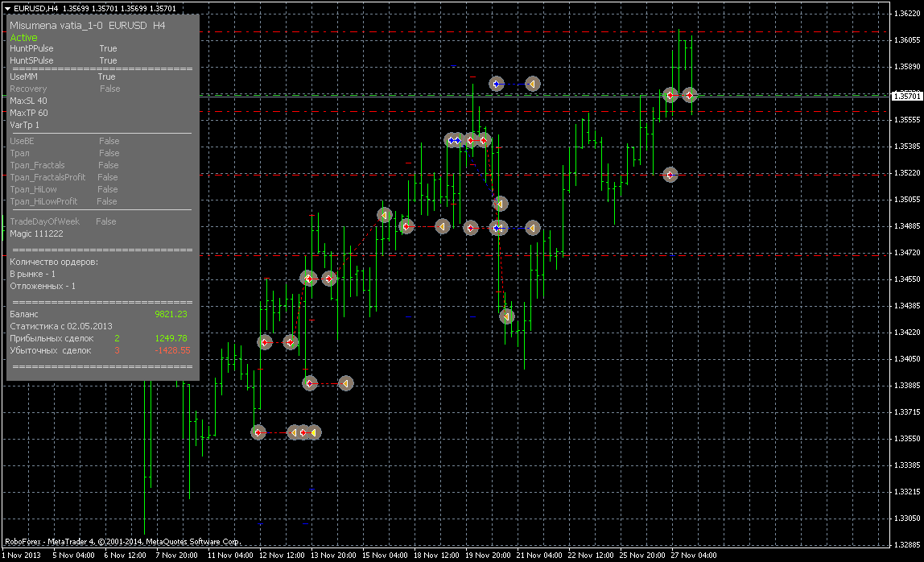
Task: Select the trade arrow marker near 1.35055 on 15 Nov
Action: coord(384,215)
